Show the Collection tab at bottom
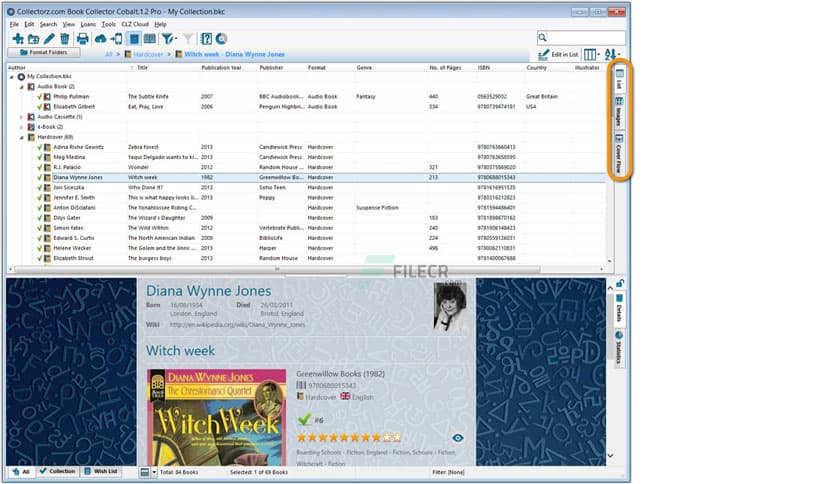This screenshot has height=484, width=836. (x=58, y=472)
